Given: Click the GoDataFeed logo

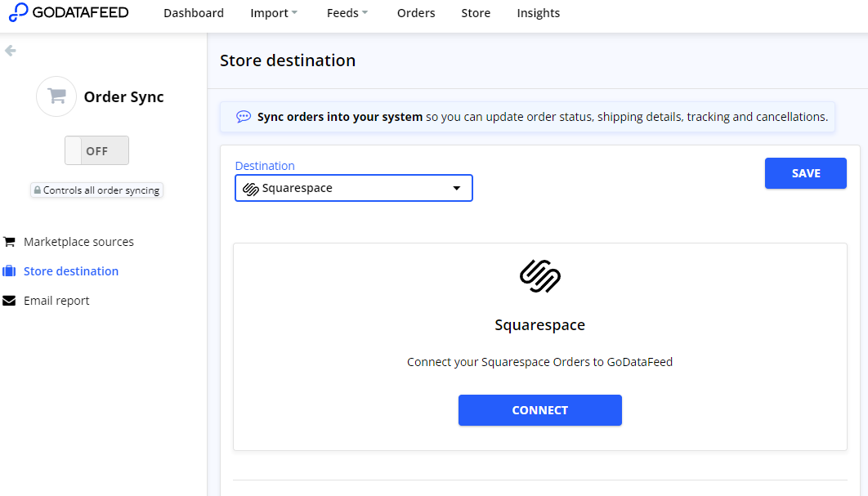Looking at the screenshot, I should pyautogui.click(x=69, y=12).
